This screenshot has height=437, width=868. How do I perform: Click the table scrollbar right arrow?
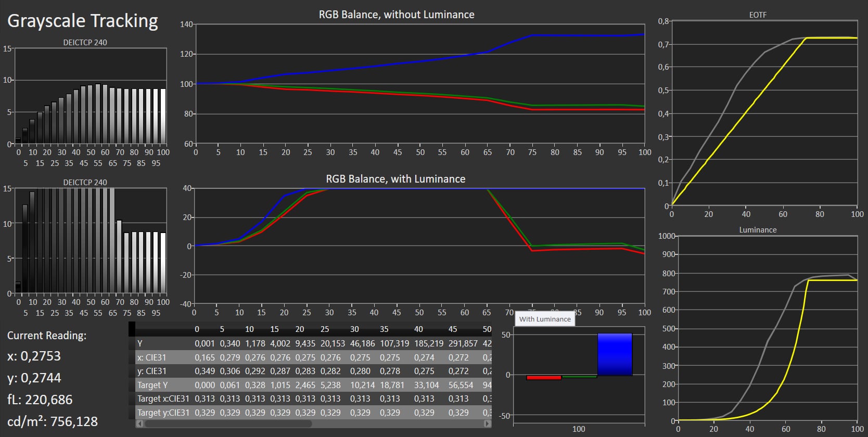488,423
